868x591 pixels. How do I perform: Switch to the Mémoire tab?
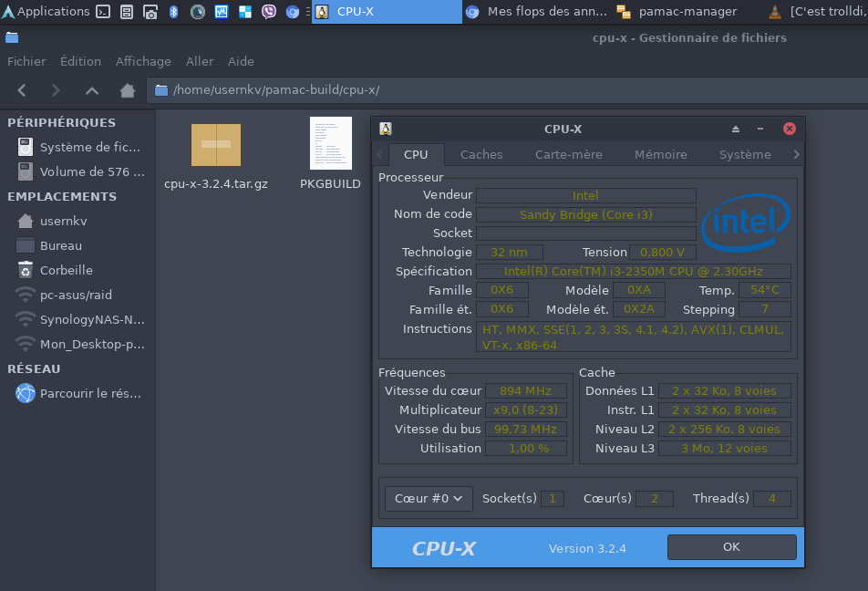click(x=660, y=154)
